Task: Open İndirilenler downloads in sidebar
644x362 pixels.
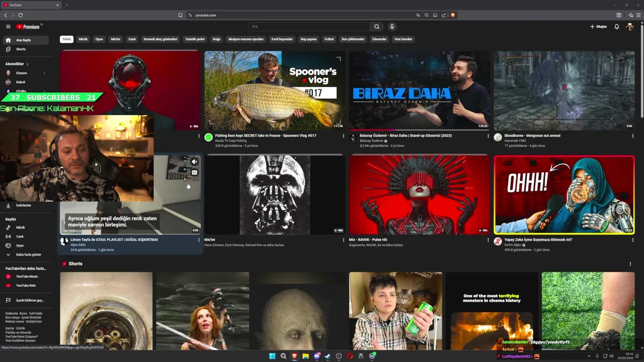Action: click(25, 205)
